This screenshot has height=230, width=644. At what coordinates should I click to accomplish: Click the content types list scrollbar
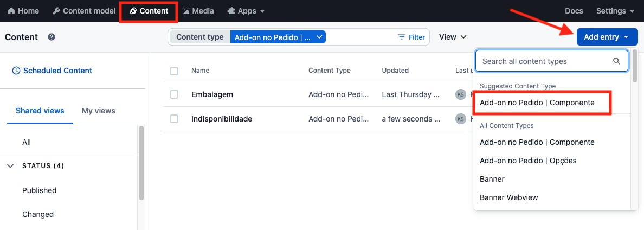(634, 68)
